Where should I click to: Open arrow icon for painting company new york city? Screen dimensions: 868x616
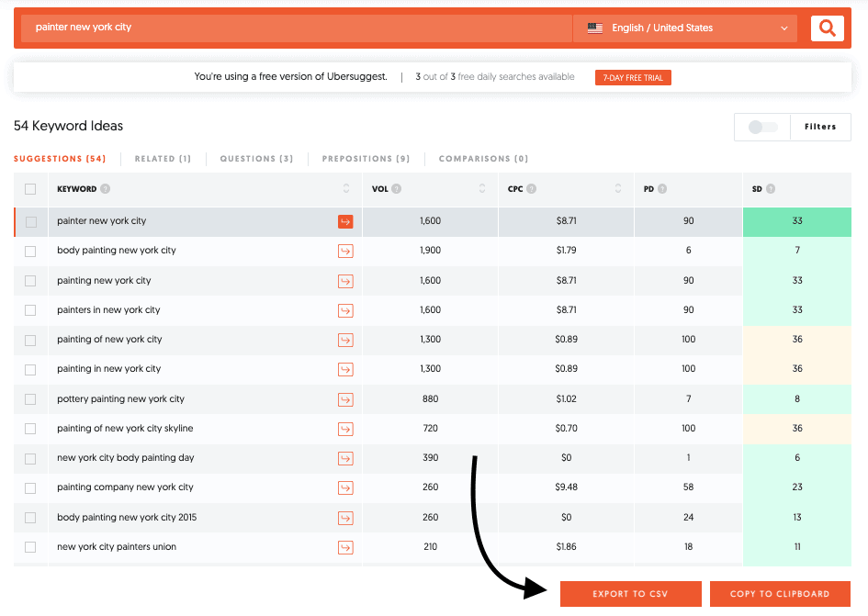coord(345,487)
